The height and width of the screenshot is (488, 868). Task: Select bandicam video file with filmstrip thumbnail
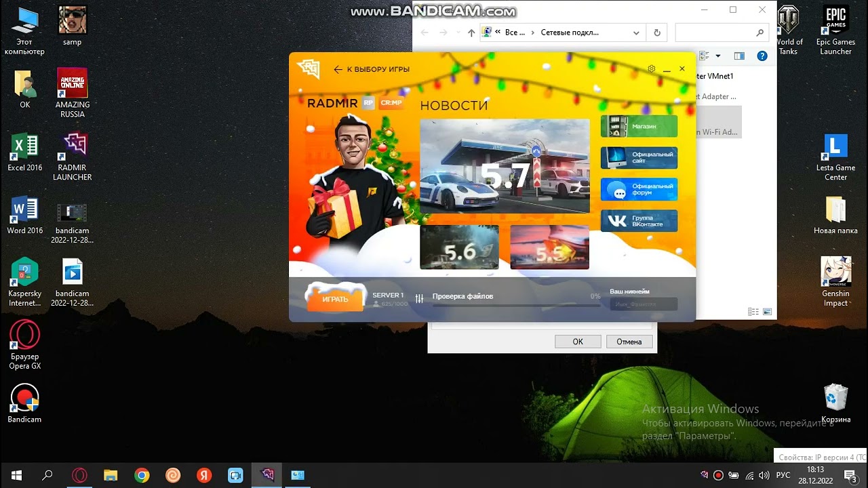tap(73, 224)
